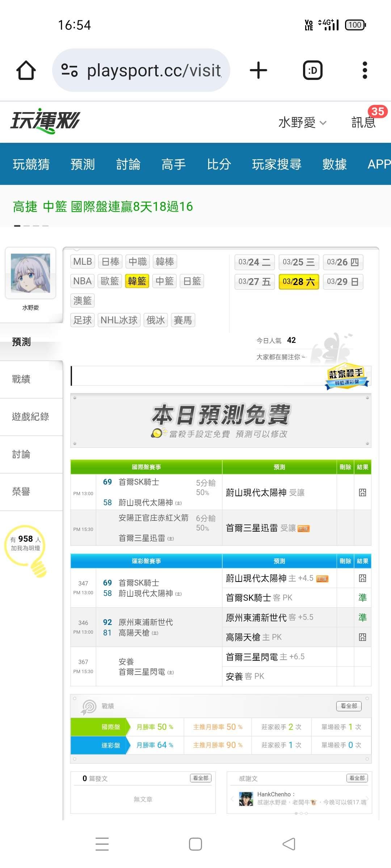Click prediction 安養 客 PK
Viewport: 391px width, 868px height.
click(245, 676)
